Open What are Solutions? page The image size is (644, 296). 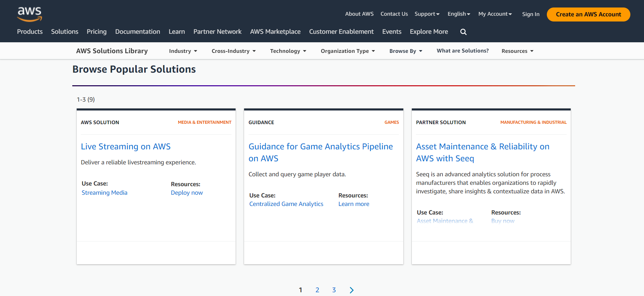[462, 51]
